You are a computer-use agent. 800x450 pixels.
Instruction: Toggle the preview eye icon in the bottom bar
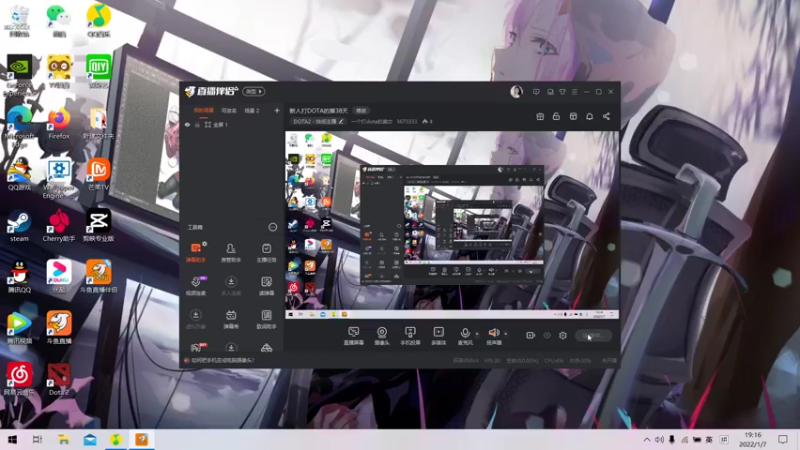547,335
